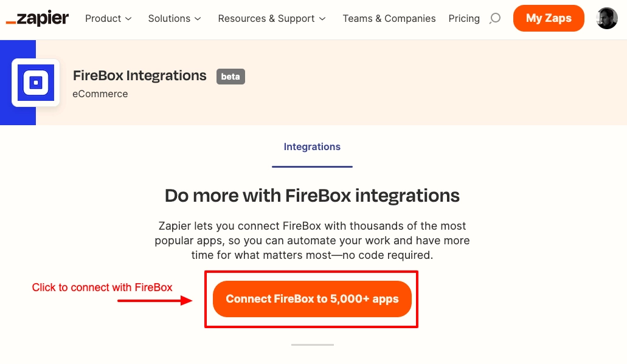The image size is (627, 364).
Task: Expand the Solutions dropdown menu
Action: point(175,18)
